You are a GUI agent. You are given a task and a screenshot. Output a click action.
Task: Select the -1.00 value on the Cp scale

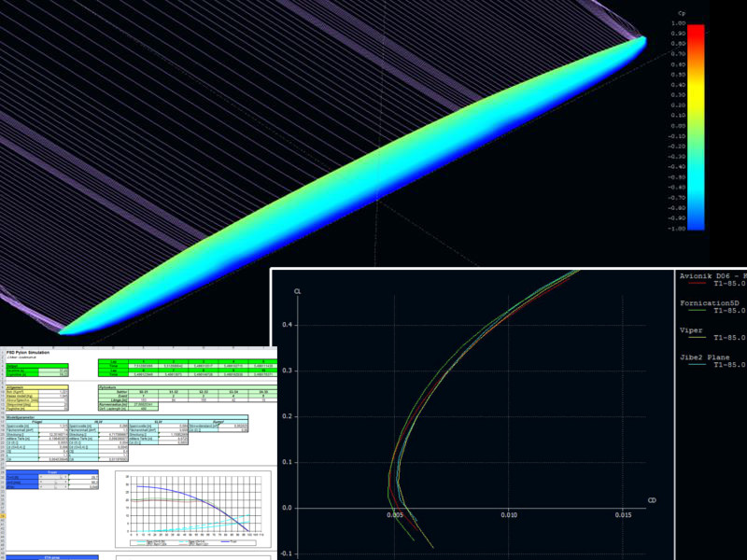pyautogui.click(x=676, y=229)
